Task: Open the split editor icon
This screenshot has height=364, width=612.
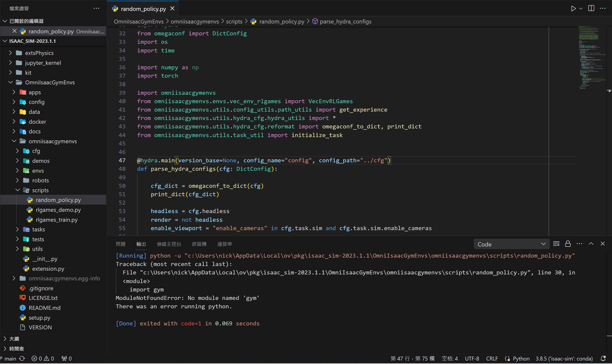Action: click(591, 8)
